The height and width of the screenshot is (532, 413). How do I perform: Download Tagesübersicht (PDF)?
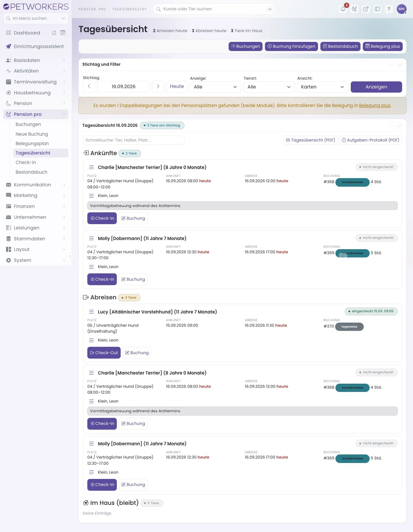[311, 140]
